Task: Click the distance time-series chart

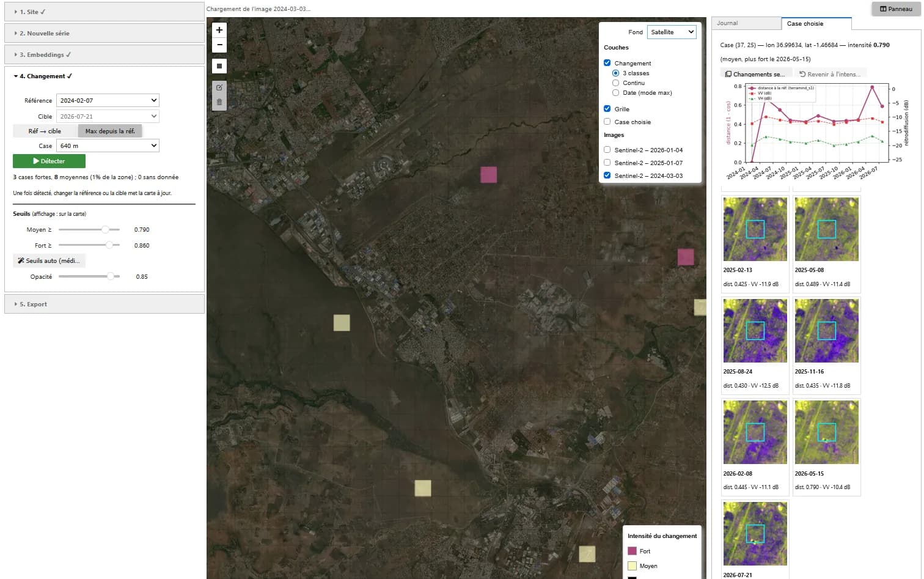Action: click(x=817, y=131)
